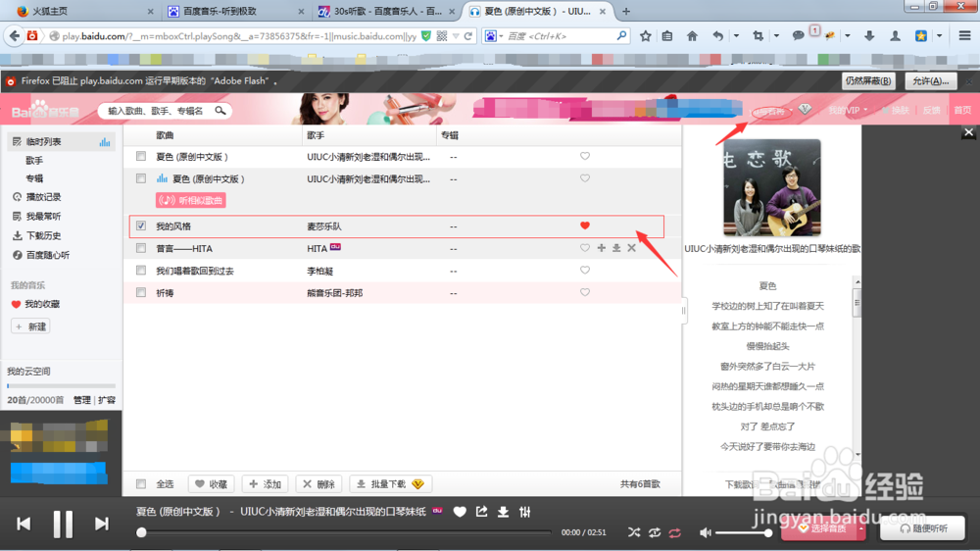This screenshot has height=551, width=980.
Task: Click the 首页 link in header
Action: click(962, 110)
